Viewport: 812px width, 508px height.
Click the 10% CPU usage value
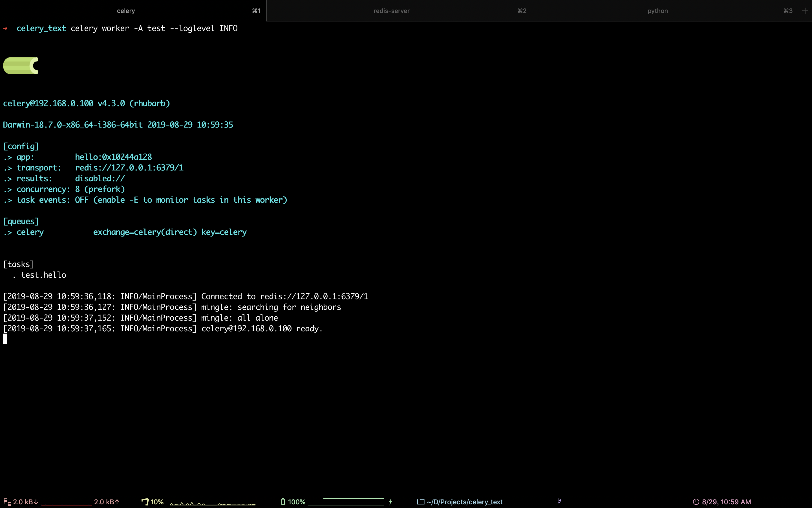(x=157, y=502)
